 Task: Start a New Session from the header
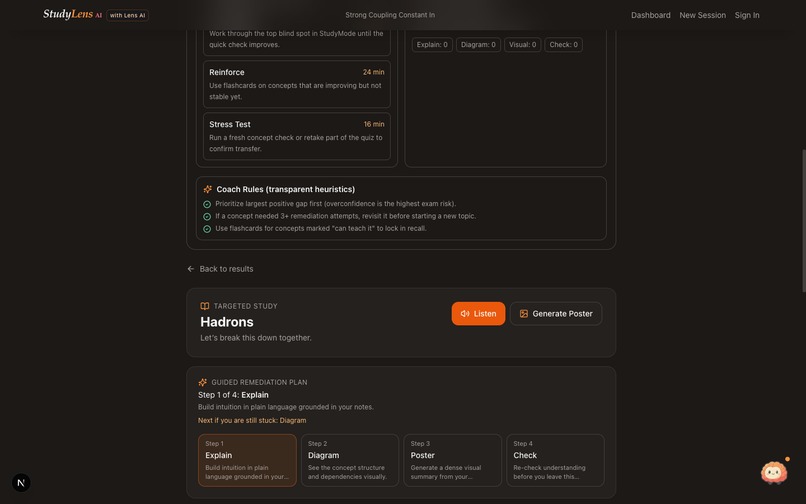(703, 15)
